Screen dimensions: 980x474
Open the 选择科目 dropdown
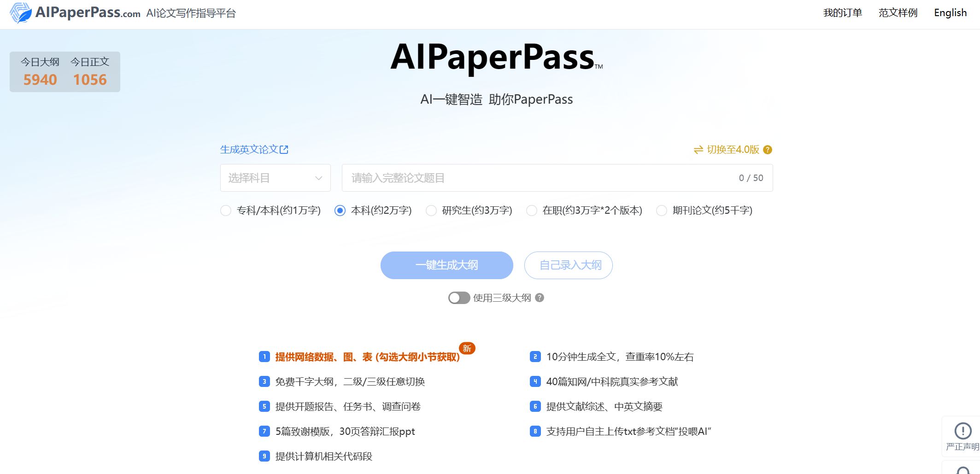click(x=276, y=178)
